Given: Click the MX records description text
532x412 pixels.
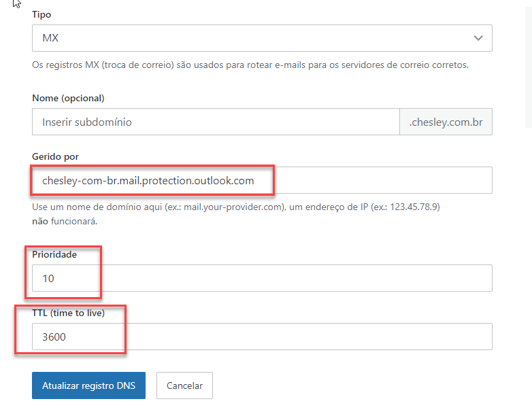Looking at the screenshot, I should (x=250, y=65).
